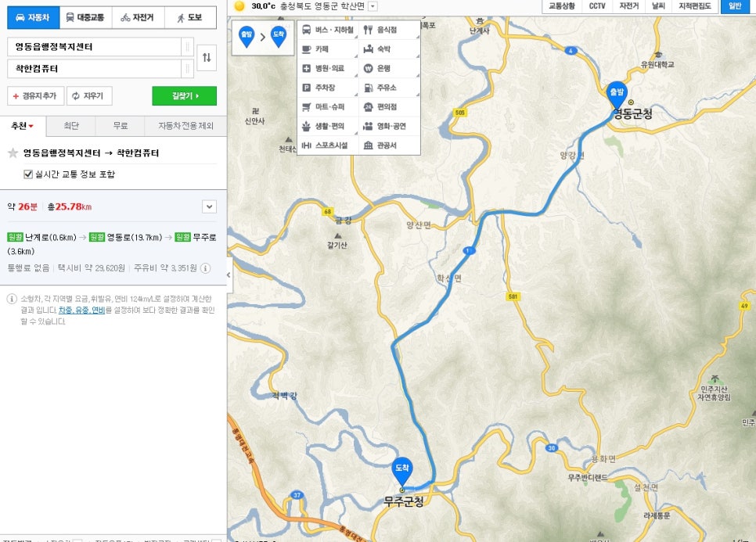
Task: Select the 무료 toll-free route tab
Action: coord(120,126)
